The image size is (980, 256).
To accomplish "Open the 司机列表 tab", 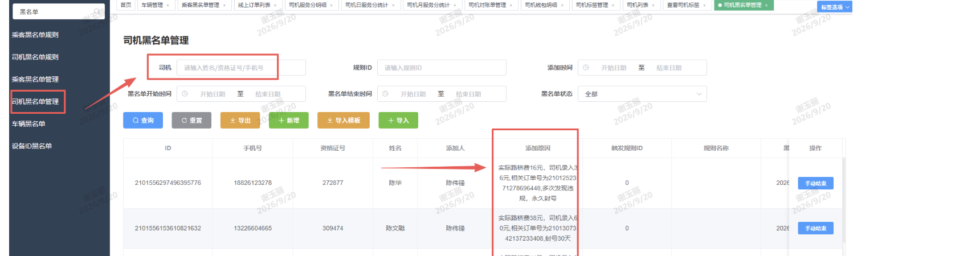I will [x=638, y=5].
